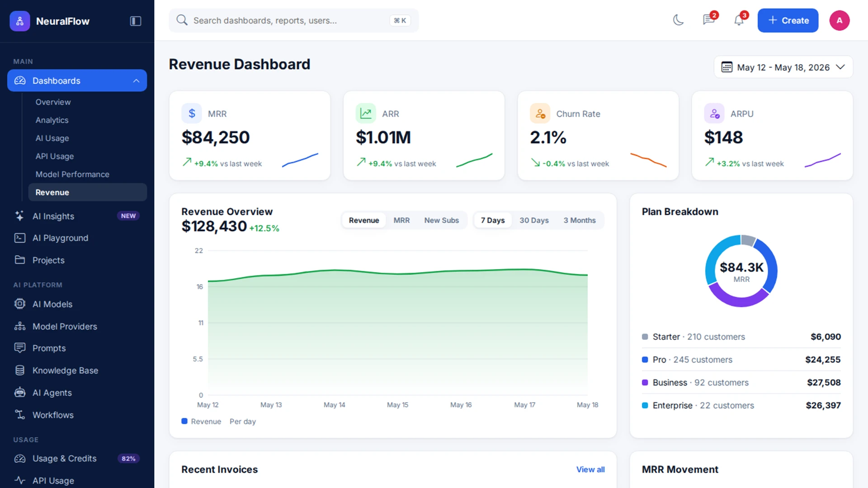This screenshot has width=868, height=488.
Task: Click the ARR chart icon
Action: pyautogui.click(x=366, y=113)
